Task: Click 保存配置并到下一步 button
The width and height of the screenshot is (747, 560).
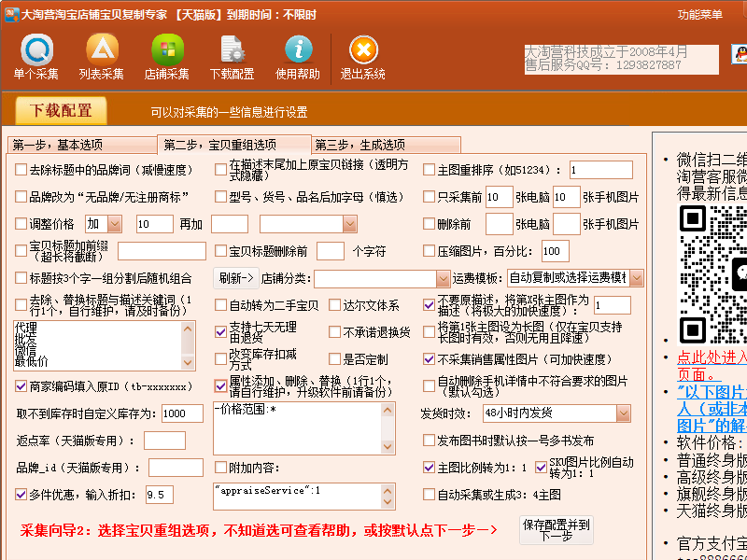Action: pyautogui.click(x=556, y=530)
